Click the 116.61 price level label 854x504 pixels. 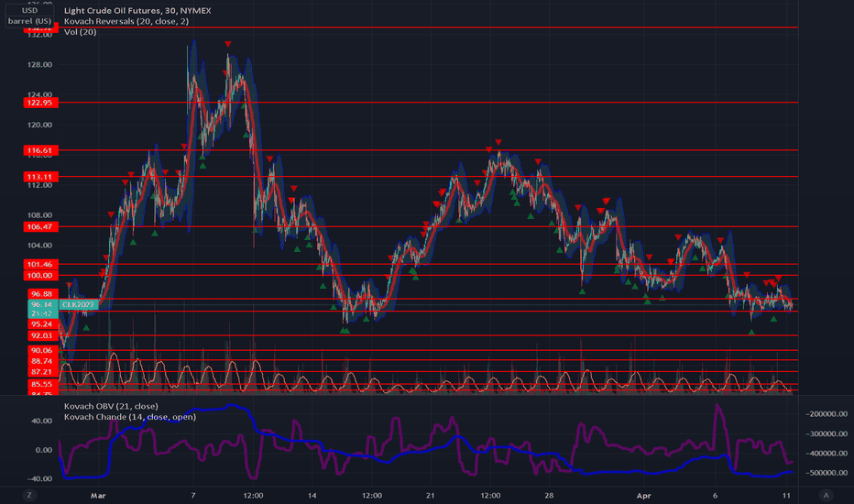41,150
